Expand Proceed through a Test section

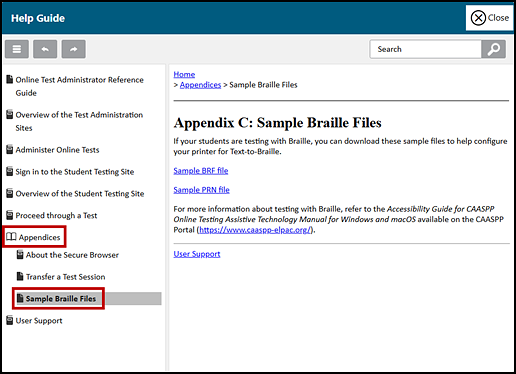(x=56, y=216)
